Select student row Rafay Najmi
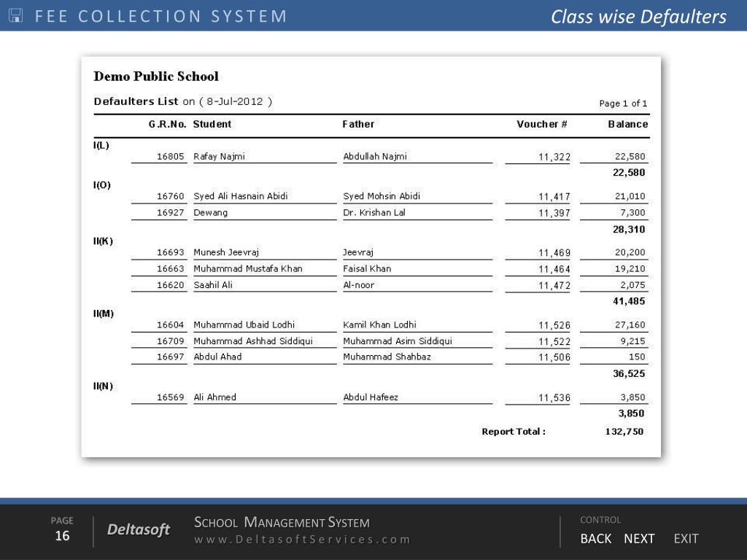 (x=219, y=157)
